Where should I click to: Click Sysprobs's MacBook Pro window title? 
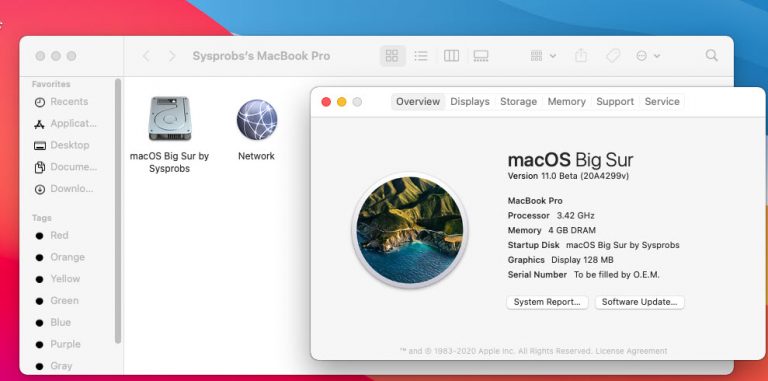(261, 56)
